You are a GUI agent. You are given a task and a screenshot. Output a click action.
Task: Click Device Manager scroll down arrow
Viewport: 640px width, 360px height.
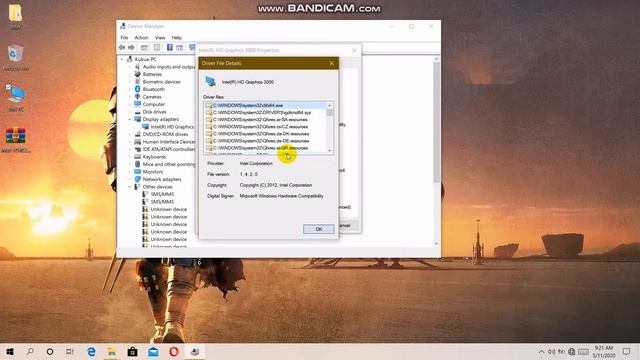[x=436, y=244]
